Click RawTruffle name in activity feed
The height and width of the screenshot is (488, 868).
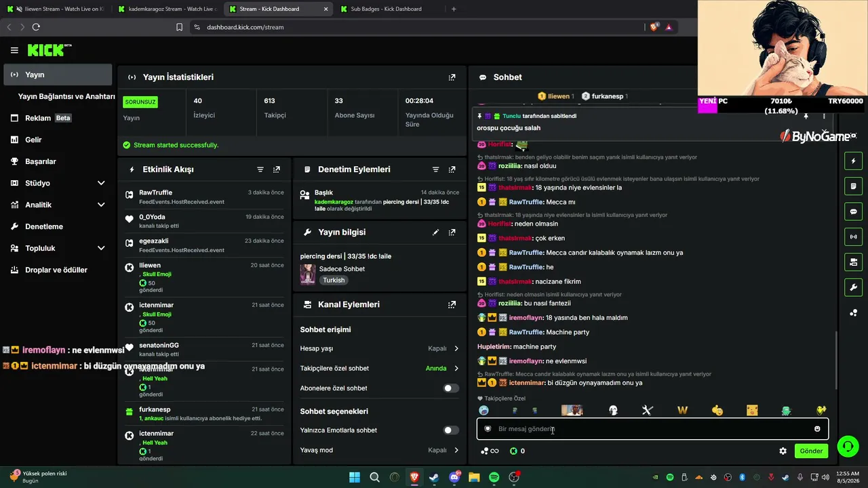pos(156,192)
